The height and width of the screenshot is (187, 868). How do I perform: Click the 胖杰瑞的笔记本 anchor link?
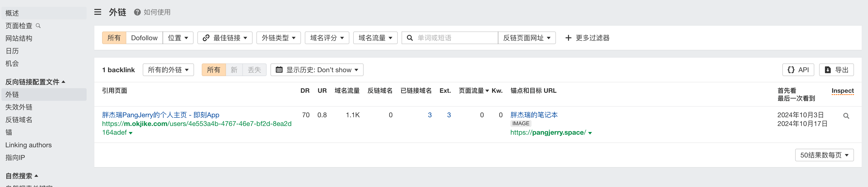coord(534,115)
